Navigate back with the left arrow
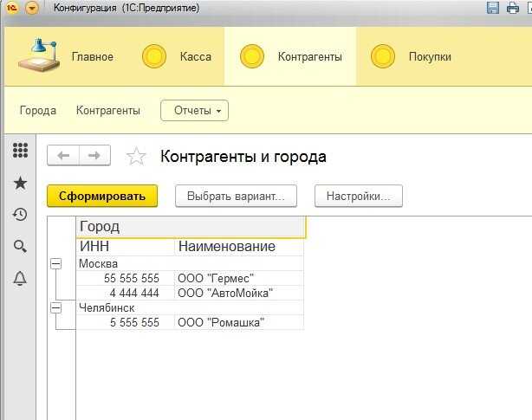The image size is (532, 420). coord(63,156)
